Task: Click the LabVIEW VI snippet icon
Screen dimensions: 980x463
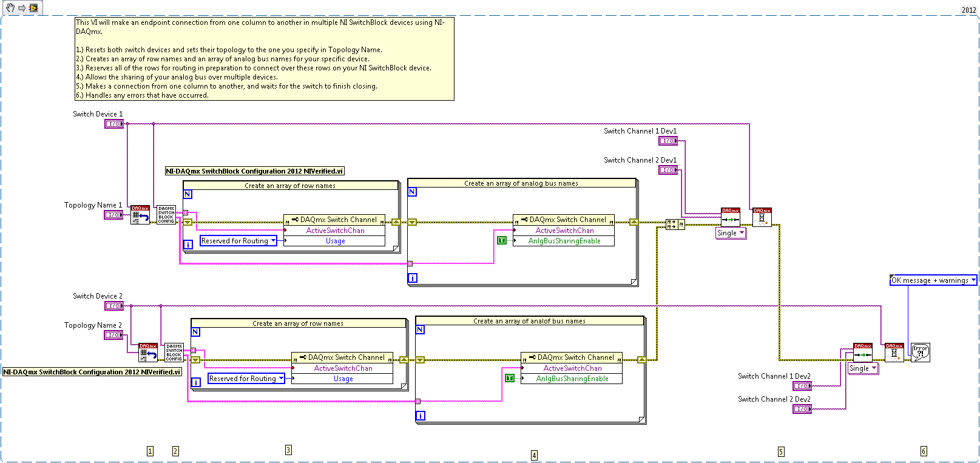Action: pos(33,8)
